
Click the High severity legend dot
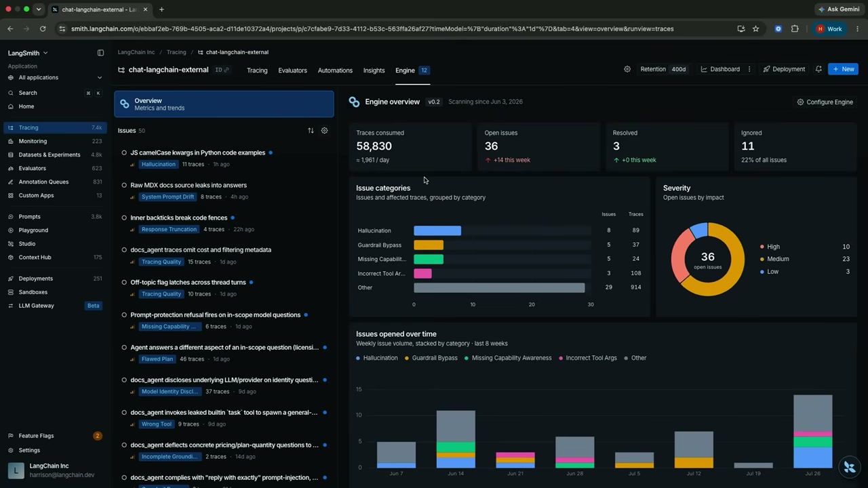762,247
